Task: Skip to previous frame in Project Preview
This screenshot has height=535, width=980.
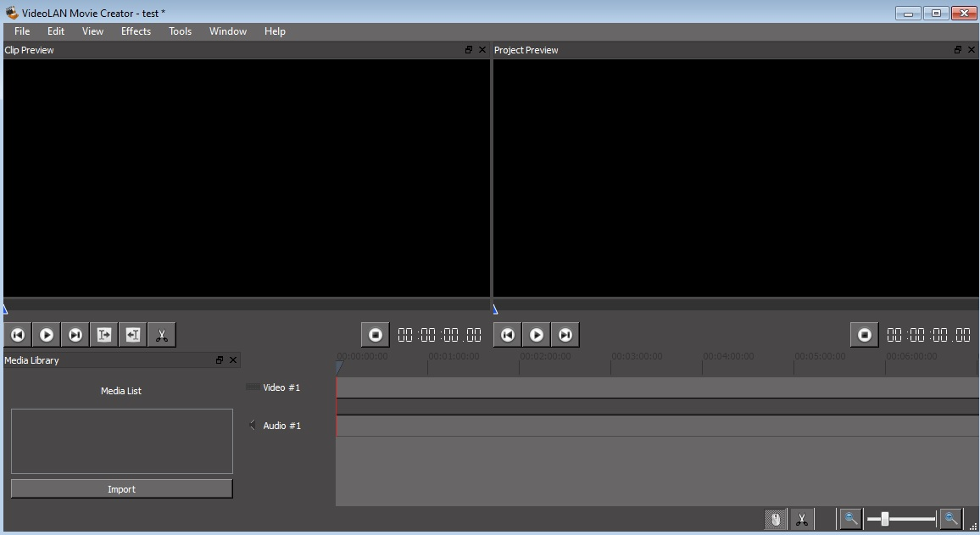Action: 508,335
